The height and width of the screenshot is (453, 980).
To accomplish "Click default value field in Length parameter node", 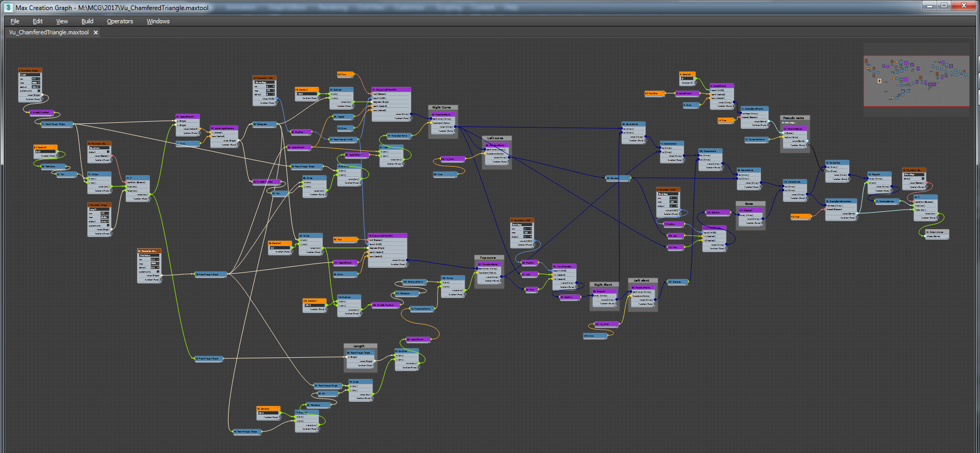I will (104, 221).
